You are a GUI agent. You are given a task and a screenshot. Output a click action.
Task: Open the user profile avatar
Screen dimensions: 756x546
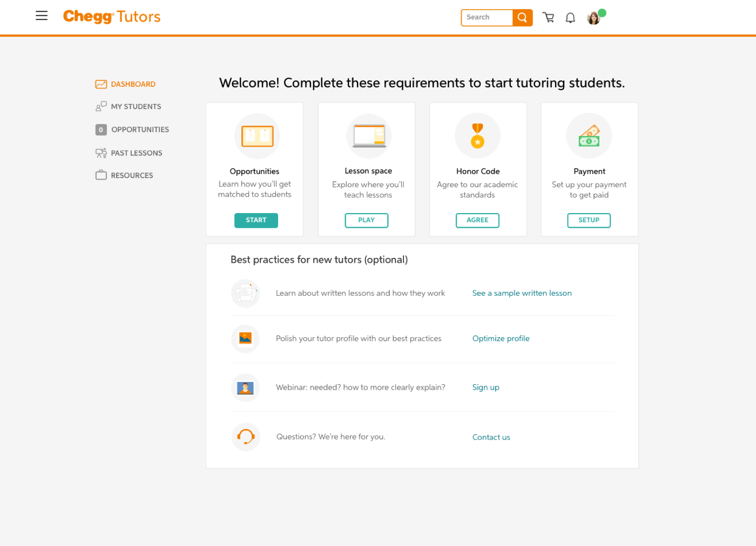(x=594, y=18)
